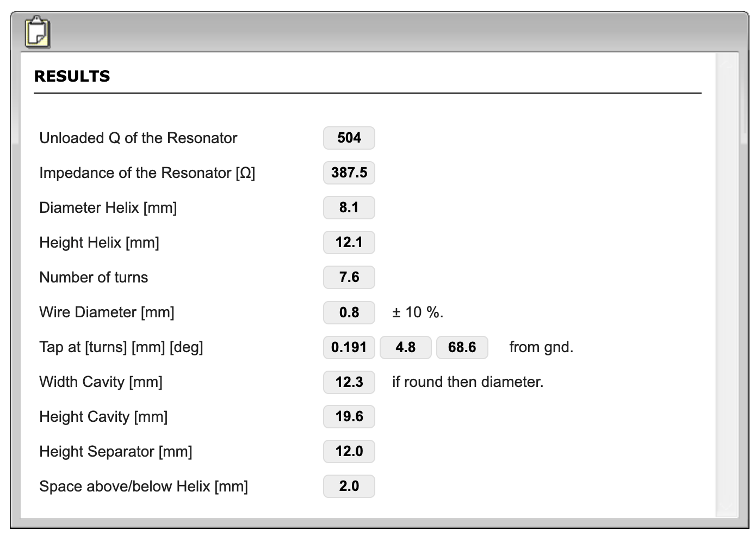Click the 'Unloaded Q of the Resonator' label
This screenshot has height=541, width=756.
click(138, 138)
